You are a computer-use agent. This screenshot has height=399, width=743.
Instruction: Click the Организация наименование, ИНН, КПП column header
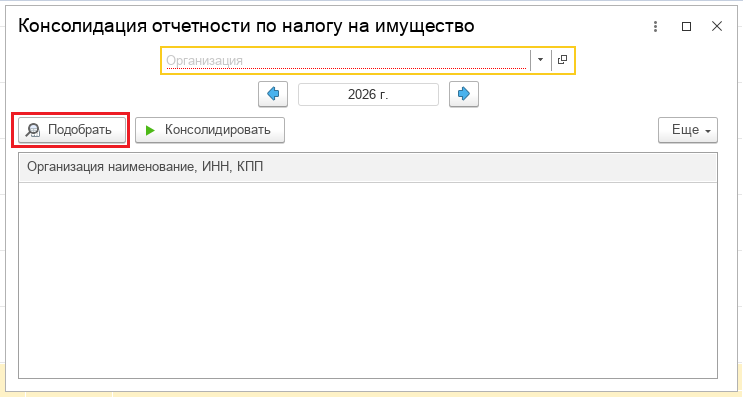tap(368, 167)
